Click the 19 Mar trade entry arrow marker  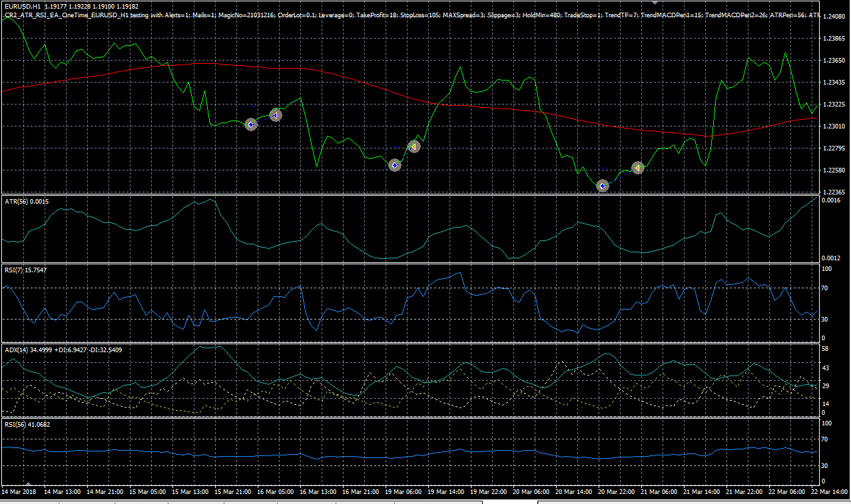coord(395,165)
